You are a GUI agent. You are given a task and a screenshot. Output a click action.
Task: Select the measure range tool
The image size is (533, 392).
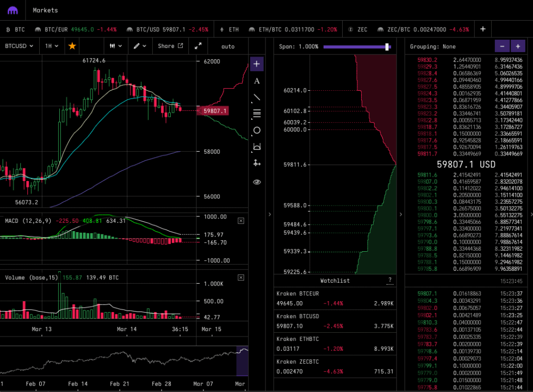257,147
